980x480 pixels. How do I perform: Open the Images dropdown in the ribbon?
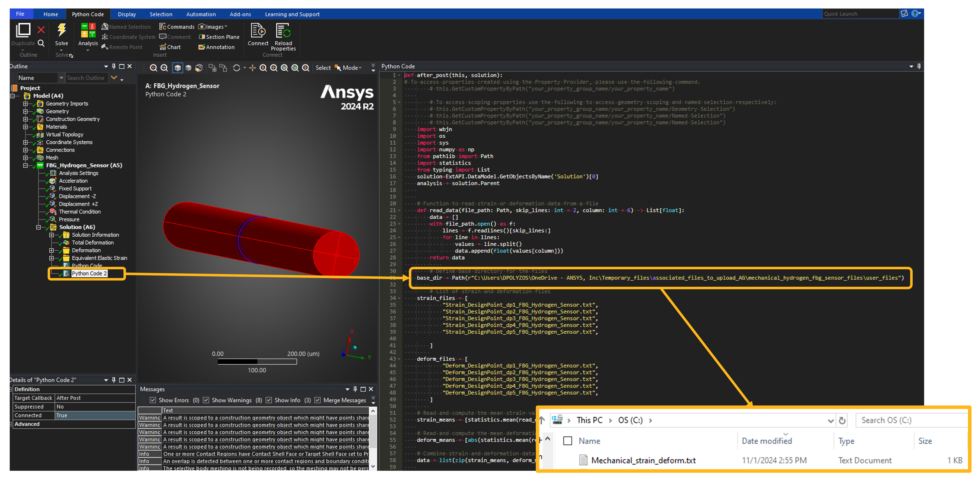point(213,27)
